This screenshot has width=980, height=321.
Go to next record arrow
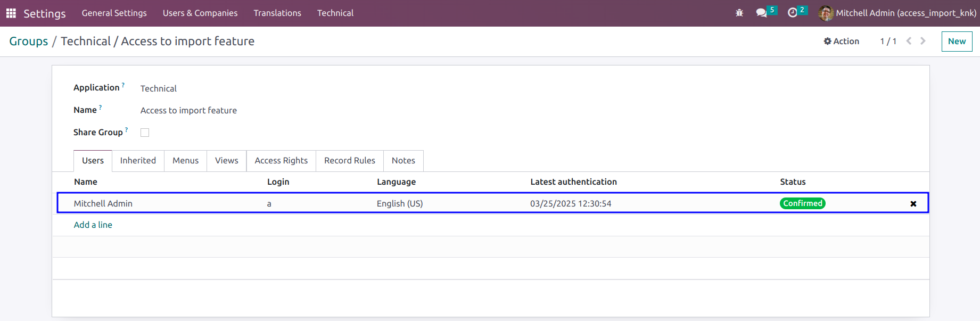923,41
